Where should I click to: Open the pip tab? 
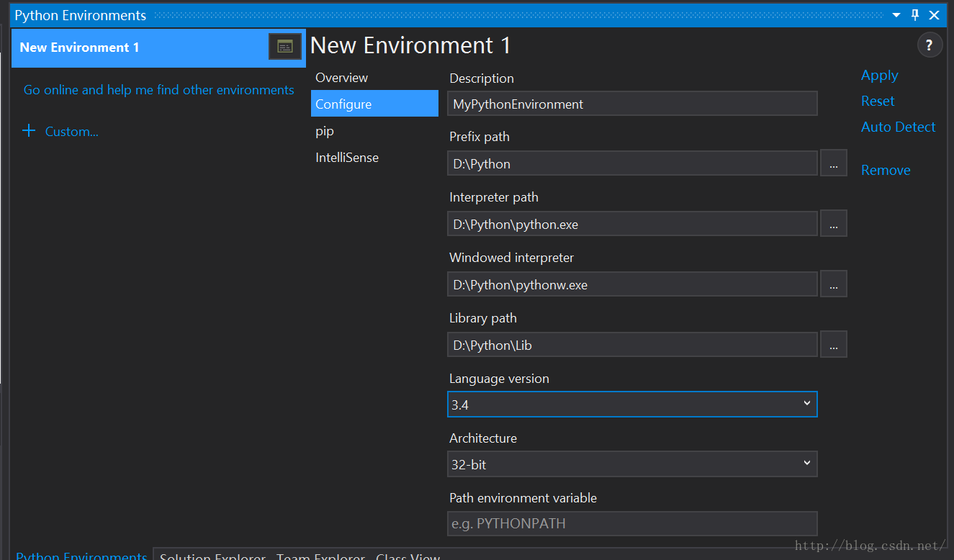(x=374, y=131)
